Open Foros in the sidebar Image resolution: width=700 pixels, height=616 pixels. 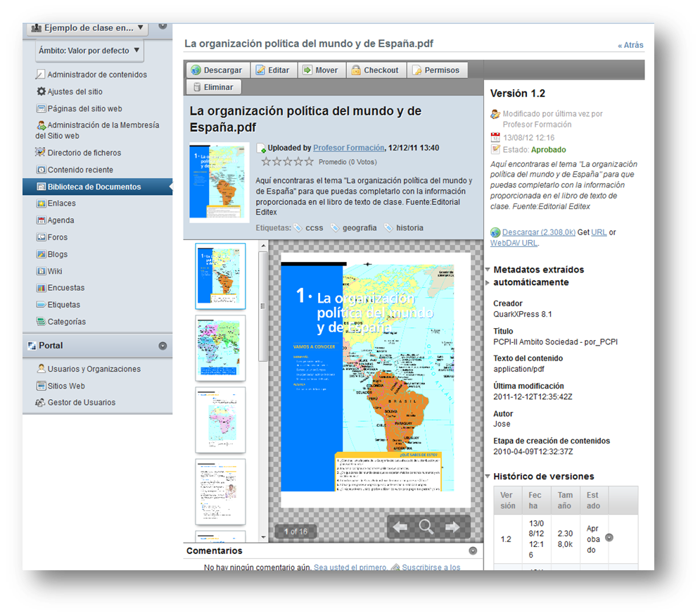(57, 237)
